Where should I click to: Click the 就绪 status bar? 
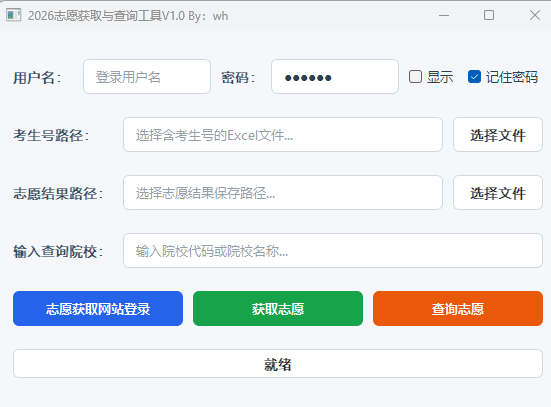click(x=278, y=364)
